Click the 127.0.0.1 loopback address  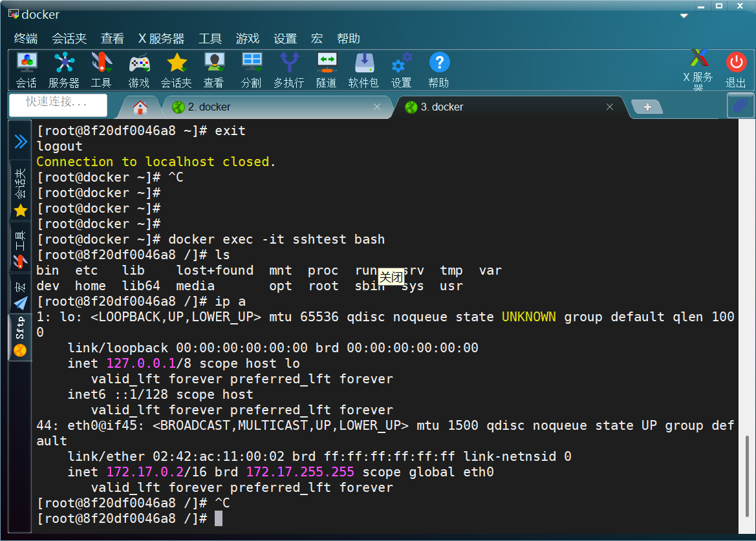141,364
